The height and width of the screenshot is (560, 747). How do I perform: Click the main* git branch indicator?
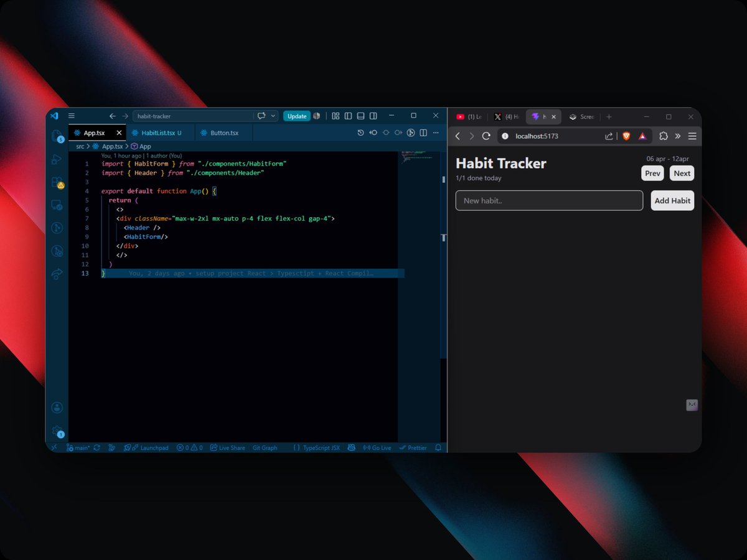(x=78, y=447)
